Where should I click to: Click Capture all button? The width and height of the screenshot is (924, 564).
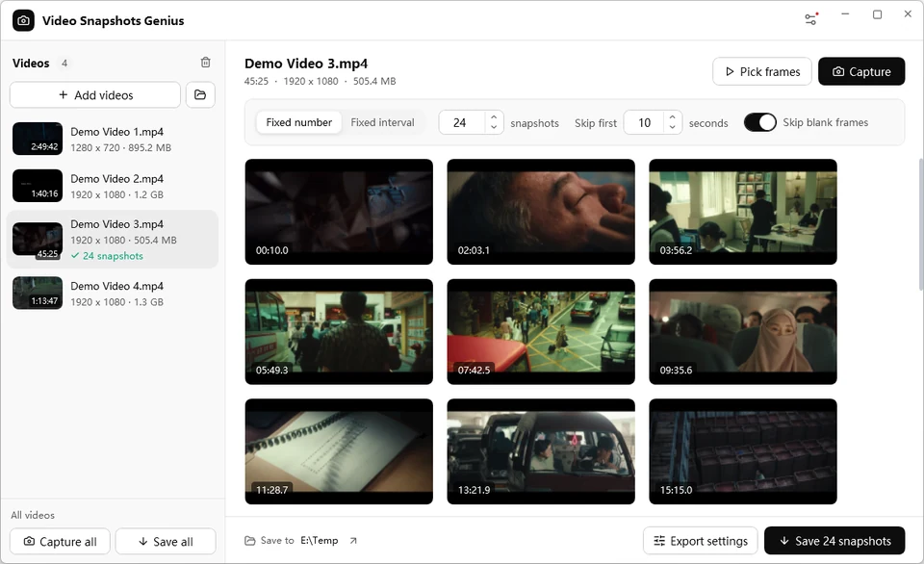tap(60, 541)
